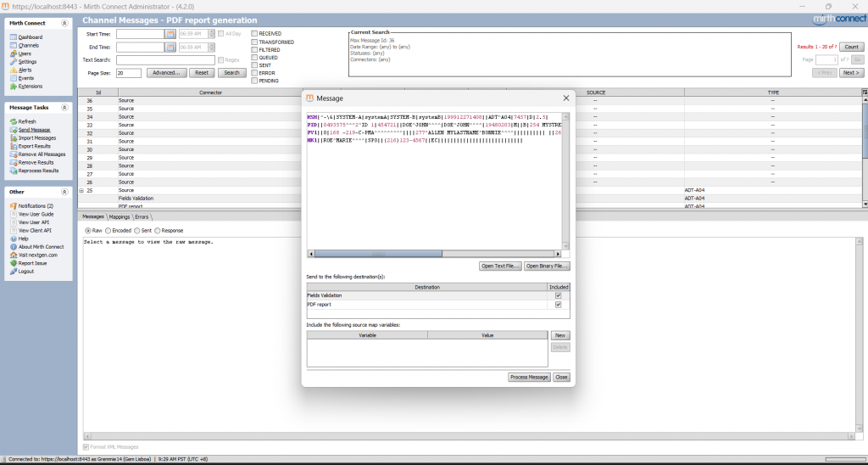This screenshot has height=465, width=868.
Task: Click the Search button
Action: click(x=232, y=73)
